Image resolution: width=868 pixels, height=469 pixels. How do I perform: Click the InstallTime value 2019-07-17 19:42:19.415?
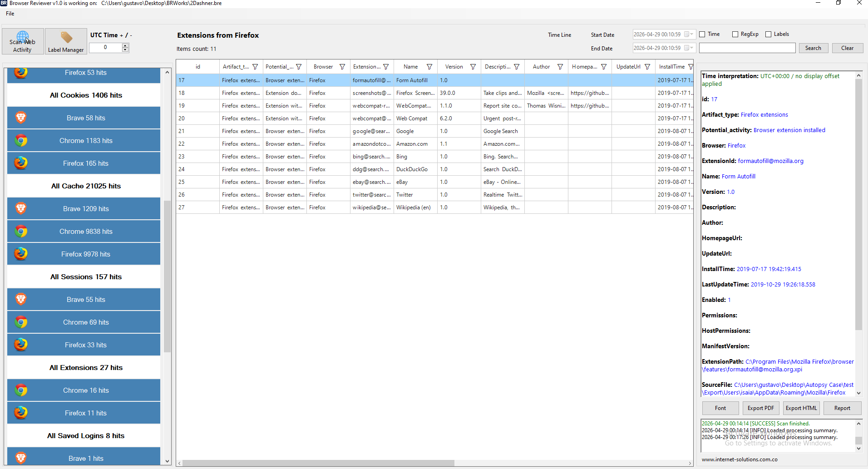point(769,269)
